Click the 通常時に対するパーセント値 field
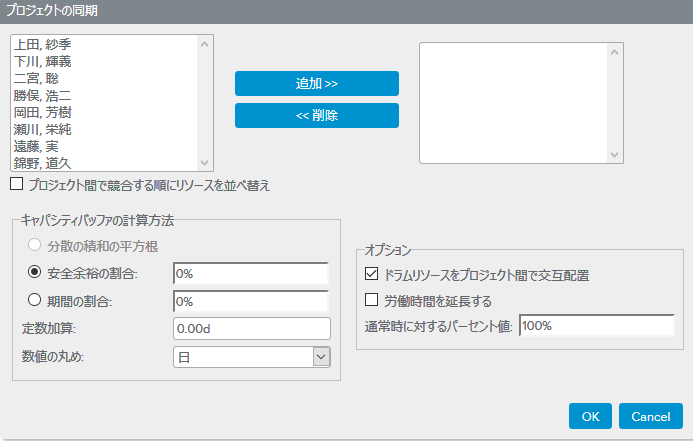Viewport: 693px width, 441px height. 596,326
